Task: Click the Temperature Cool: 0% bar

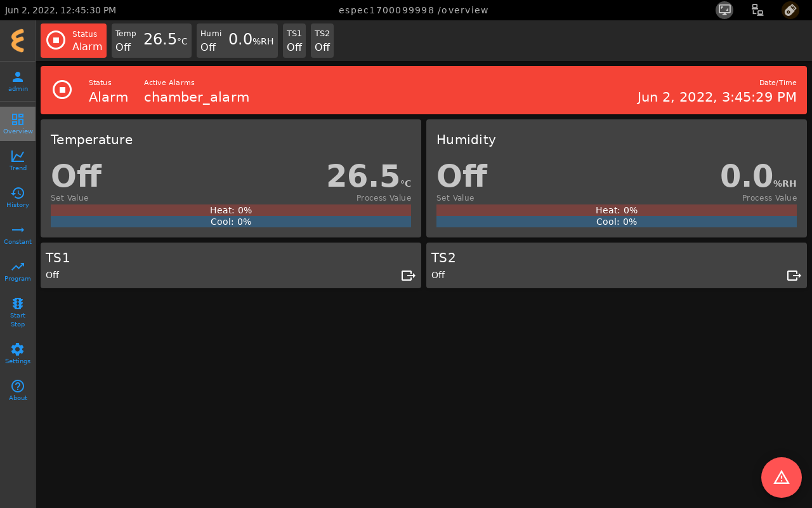Action: [x=231, y=222]
